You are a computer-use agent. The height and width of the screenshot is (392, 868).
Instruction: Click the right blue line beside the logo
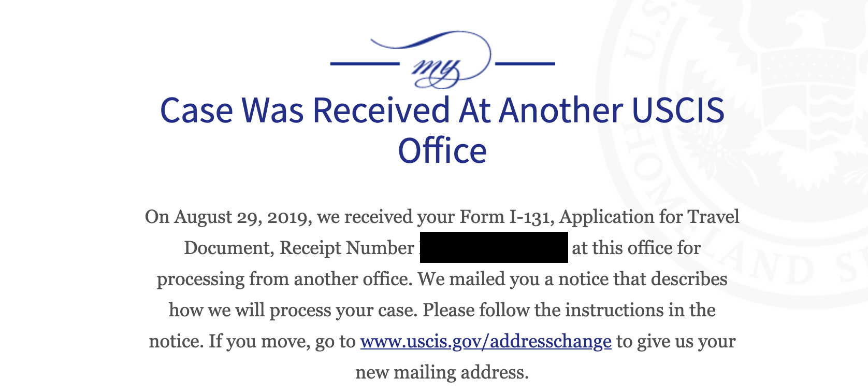(x=525, y=64)
